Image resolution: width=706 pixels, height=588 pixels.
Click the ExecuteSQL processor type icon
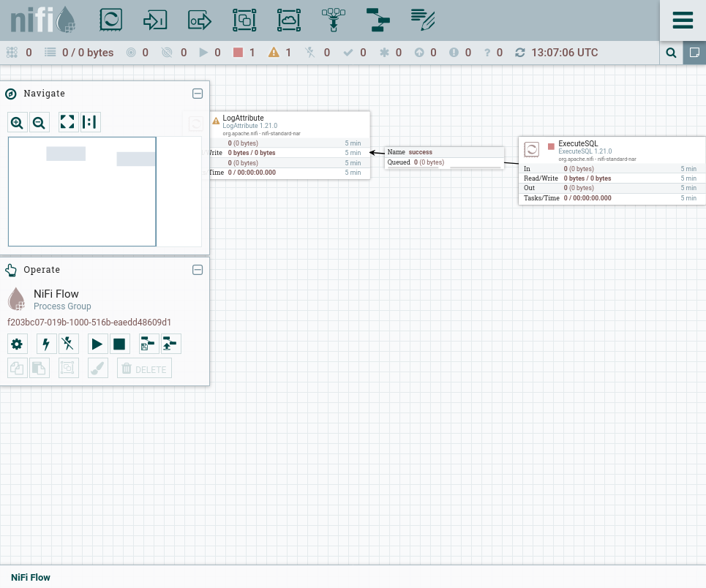532,149
